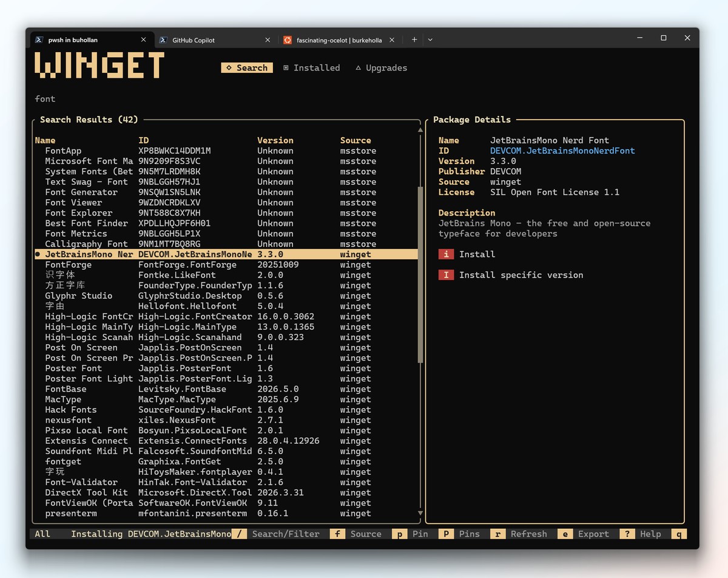Select the High-Logic.FontCreator row
This screenshot has height=578, width=728.
[x=226, y=316]
